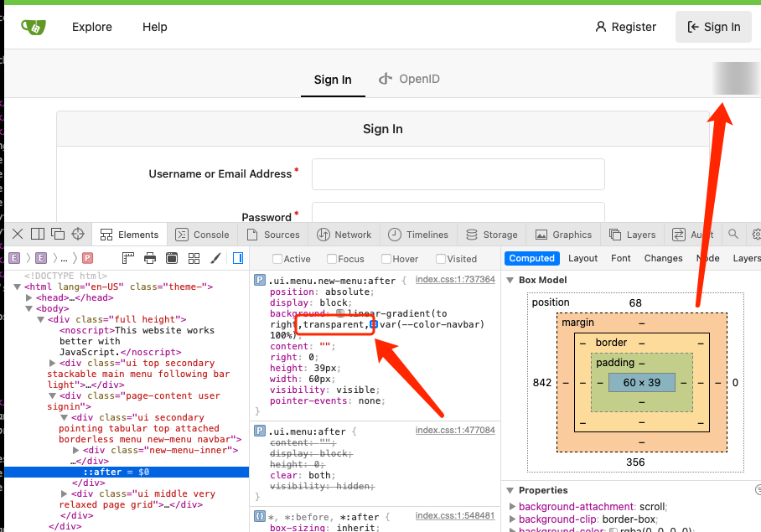Viewport: 761px width, 532px height.
Task: Click the four-squares grid icon in the DOM toolbar
Action: (194, 258)
